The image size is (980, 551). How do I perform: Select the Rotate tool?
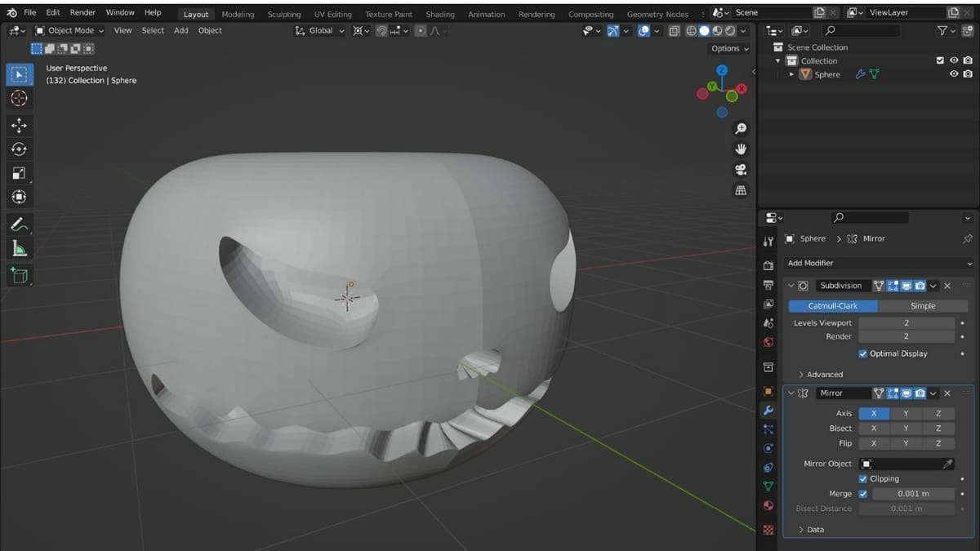(20, 149)
